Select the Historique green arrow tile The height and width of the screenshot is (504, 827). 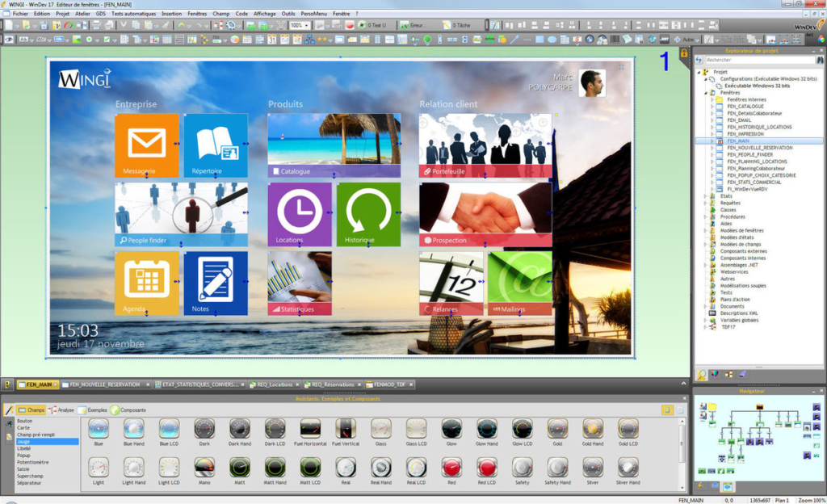pos(368,213)
